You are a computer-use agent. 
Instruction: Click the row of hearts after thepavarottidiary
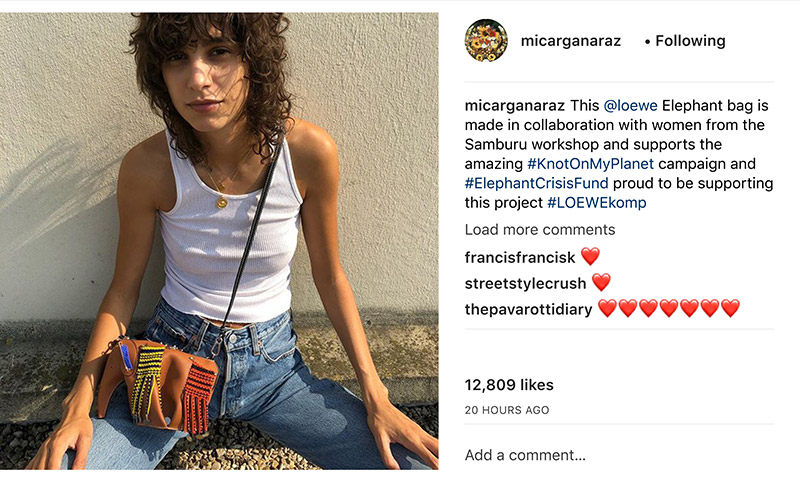pyautogui.click(x=669, y=309)
